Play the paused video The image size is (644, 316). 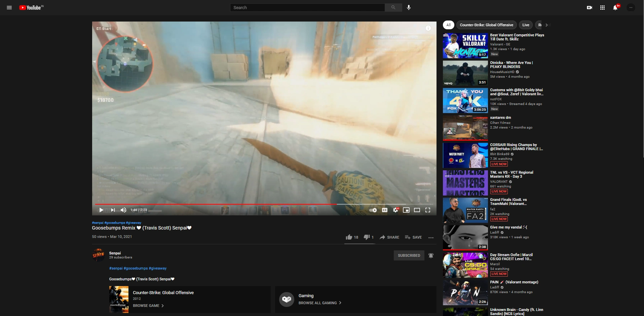[101, 210]
